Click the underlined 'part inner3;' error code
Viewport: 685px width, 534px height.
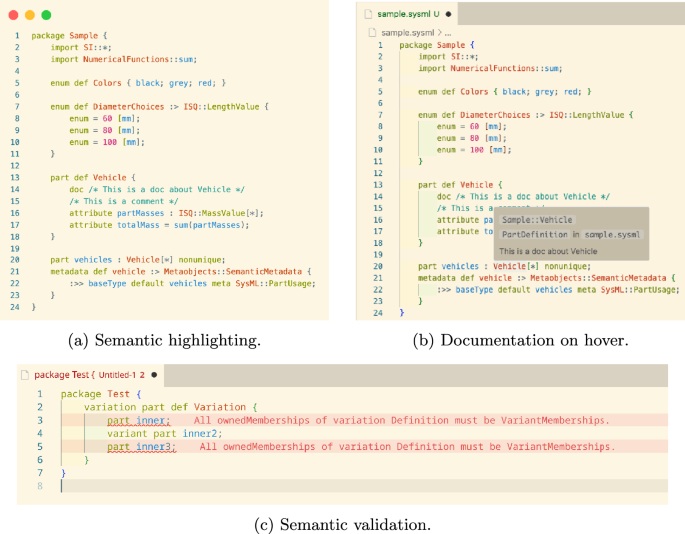(x=141, y=446)
